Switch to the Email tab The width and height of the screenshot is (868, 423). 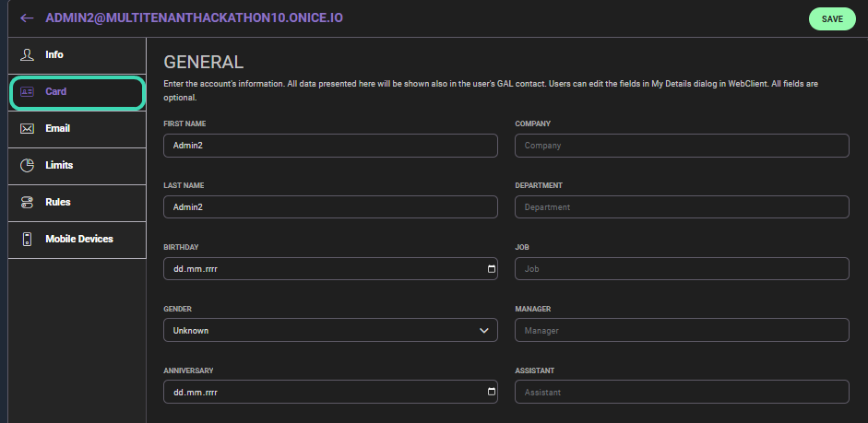click(57, 129)
